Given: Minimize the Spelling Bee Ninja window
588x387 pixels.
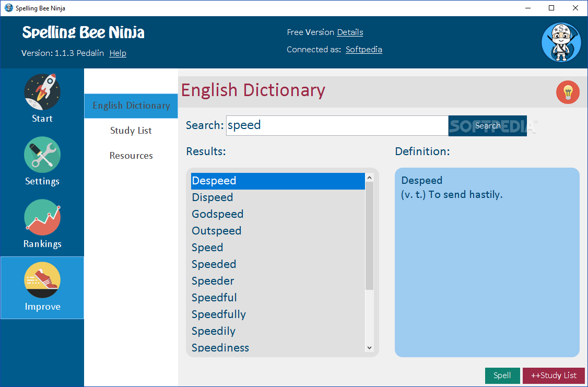Looking at the screenshot, I should coord(527,8).
